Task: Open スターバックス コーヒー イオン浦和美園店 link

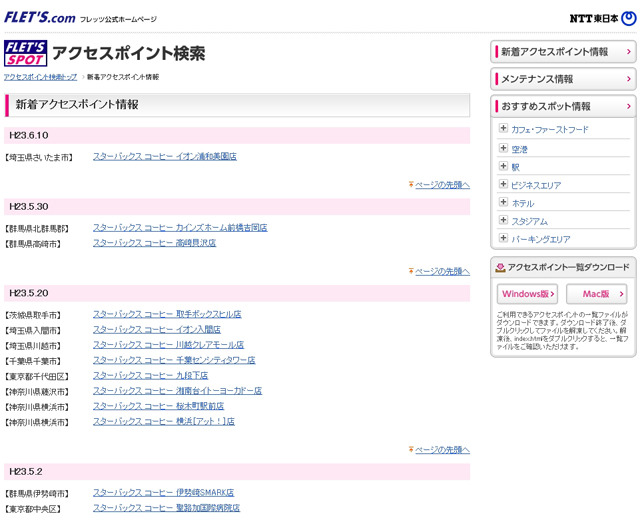Action: (164, 157)
